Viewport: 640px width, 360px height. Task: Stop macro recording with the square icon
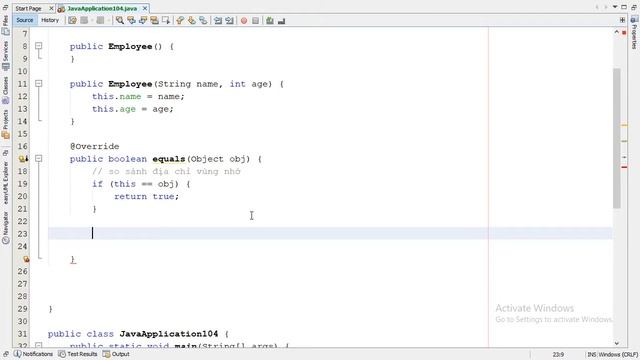[256, 20]
